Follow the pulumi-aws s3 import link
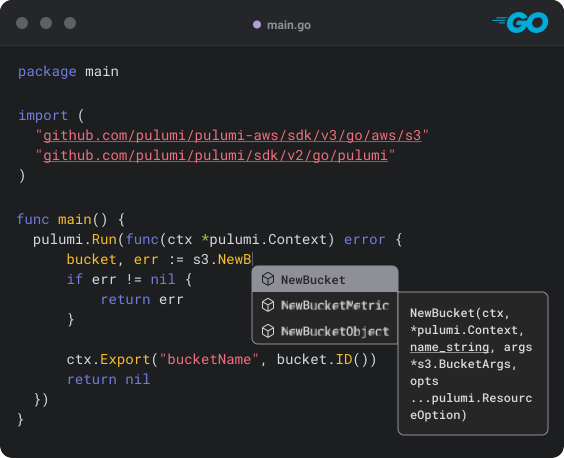Screen dimensions: 564x458 [232, 136]
